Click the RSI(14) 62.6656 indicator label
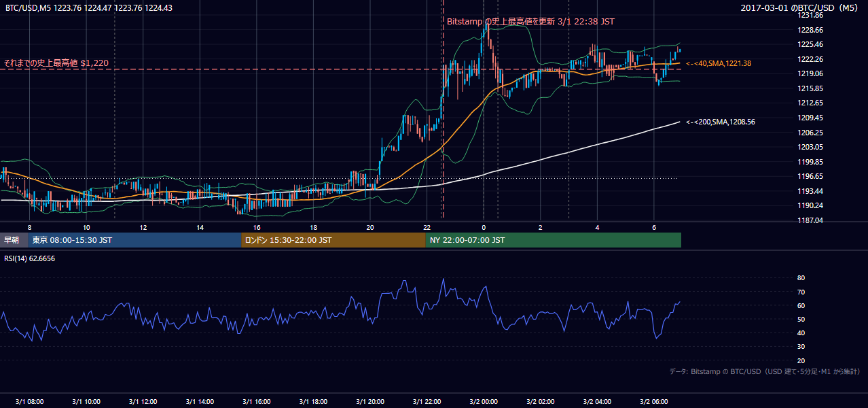 pyautogui.click(x=30, y=258)
